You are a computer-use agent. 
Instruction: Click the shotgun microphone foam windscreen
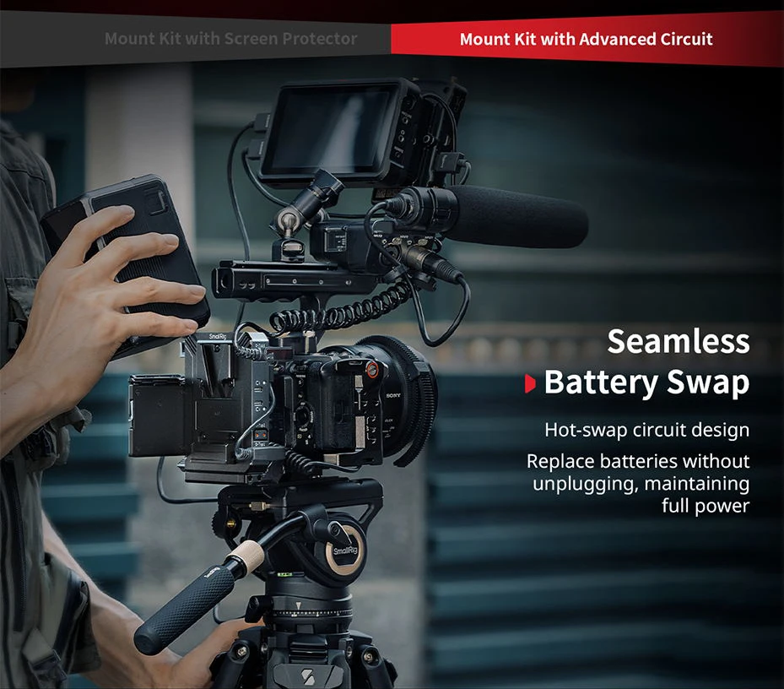pos(523,215)
